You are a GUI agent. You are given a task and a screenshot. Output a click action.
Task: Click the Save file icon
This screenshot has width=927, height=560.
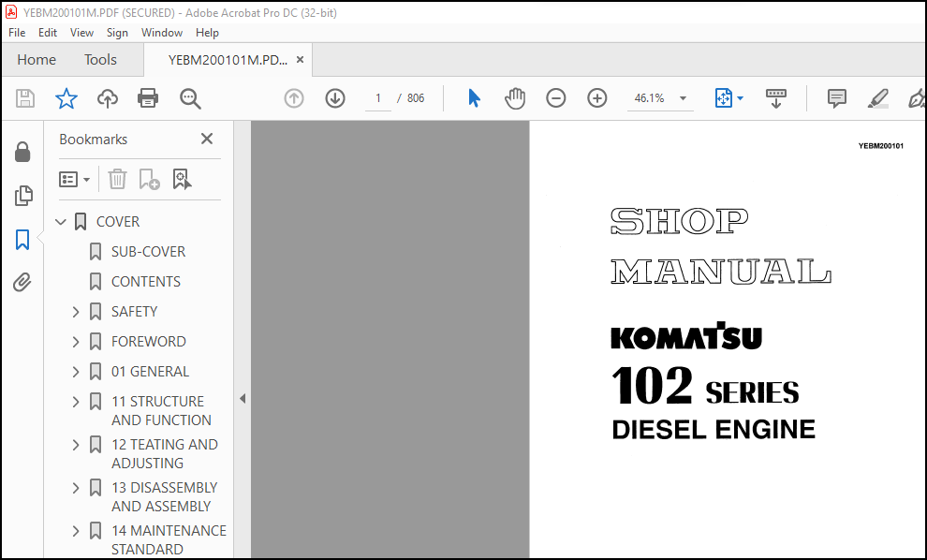pyautogui.click(x=25, y=98)
